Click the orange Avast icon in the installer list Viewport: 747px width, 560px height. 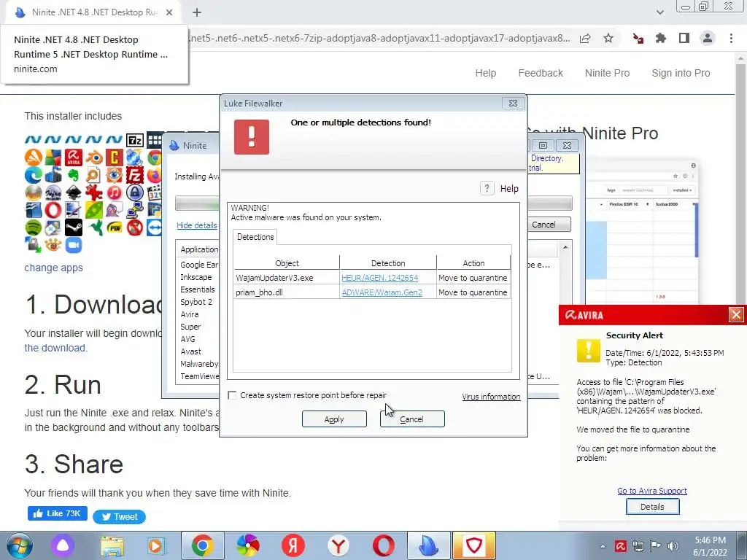click(34, 157)
